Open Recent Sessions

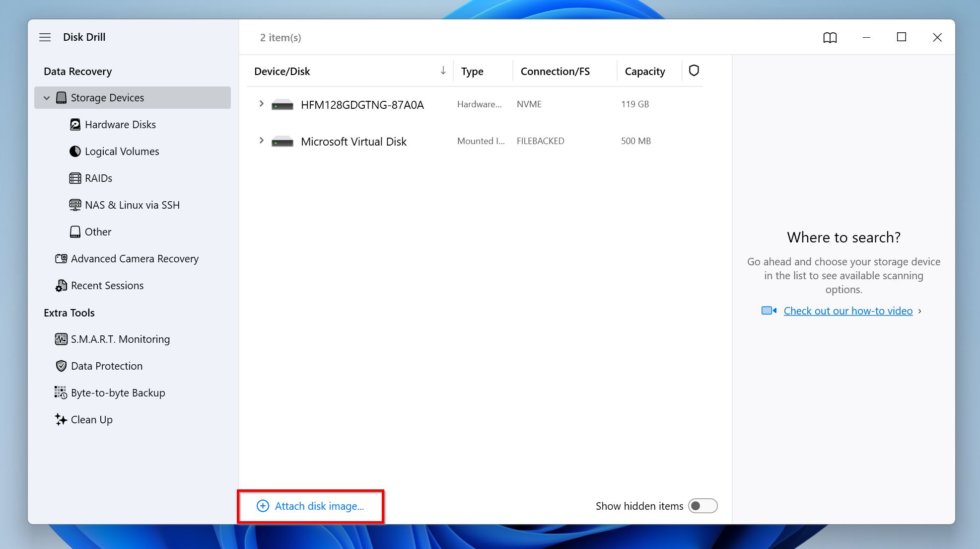(x=107, y=285)
